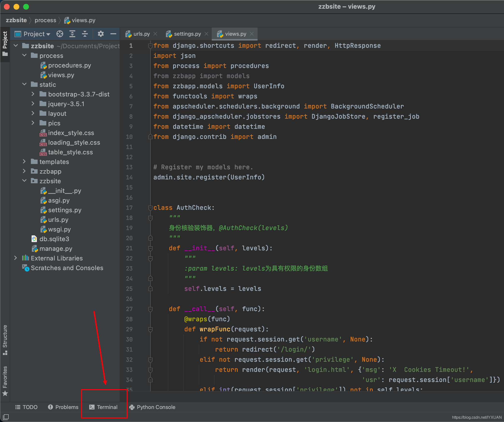
Task: Click process in the breadcrumb bar
Action: [x=45, y=20]
